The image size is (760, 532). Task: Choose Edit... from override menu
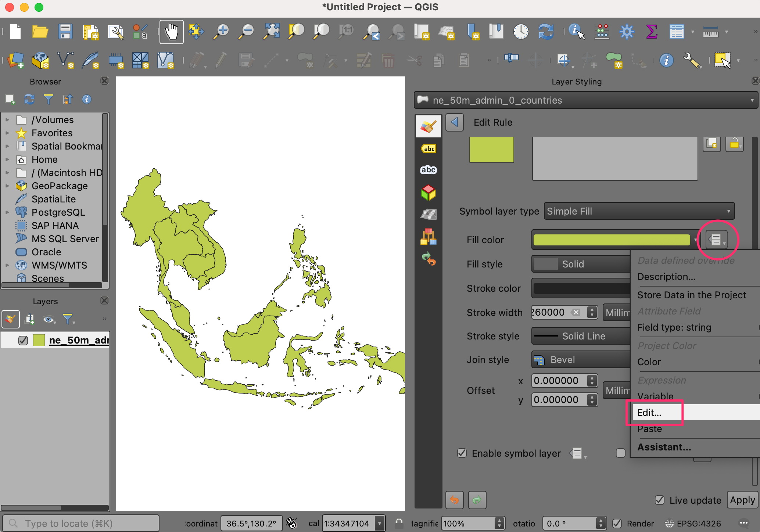[649, 413]
